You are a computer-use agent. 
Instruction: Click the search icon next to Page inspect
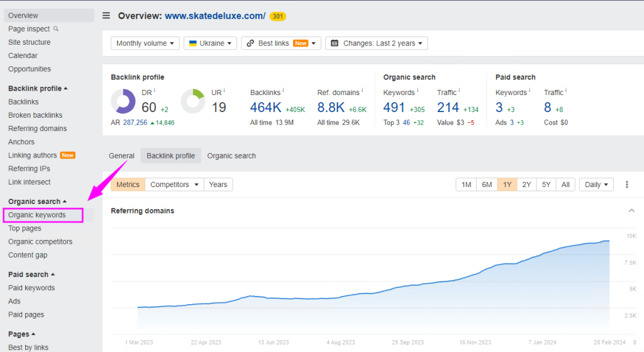tap(56, 29)
